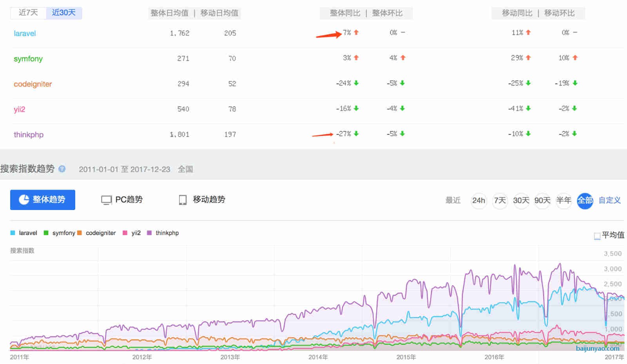
Task: Switch to PC趋势 view
Action: [x=122, y=199]
